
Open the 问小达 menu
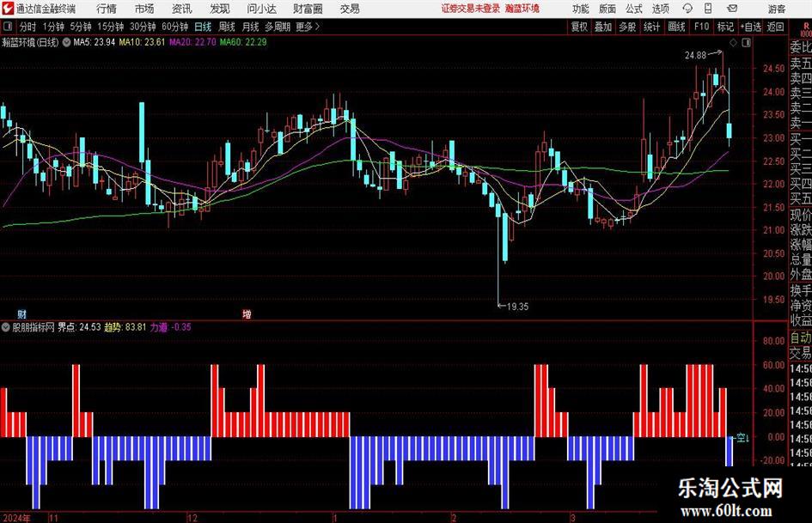(x=261, y=9)
